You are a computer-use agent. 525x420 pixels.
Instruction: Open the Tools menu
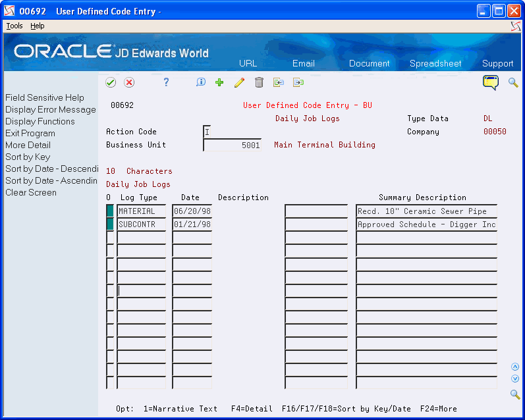(14, 26)
